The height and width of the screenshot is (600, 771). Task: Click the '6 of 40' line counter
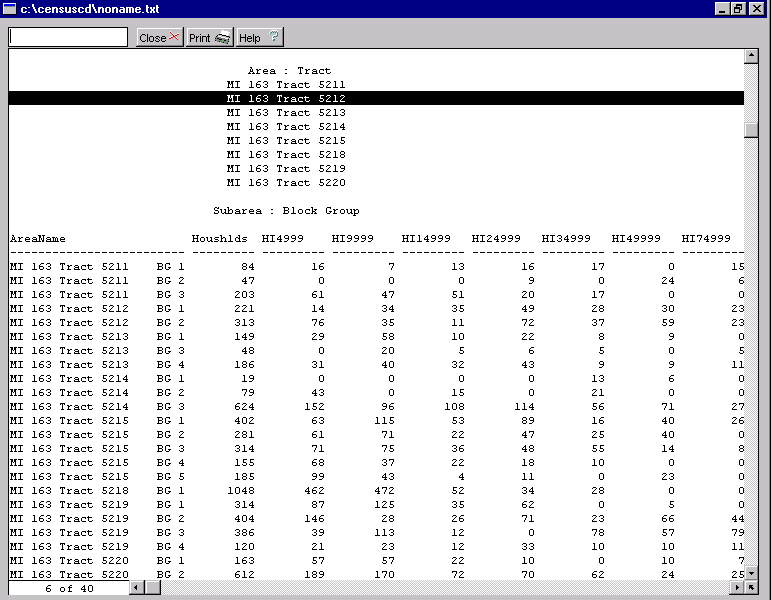point(67,589)
